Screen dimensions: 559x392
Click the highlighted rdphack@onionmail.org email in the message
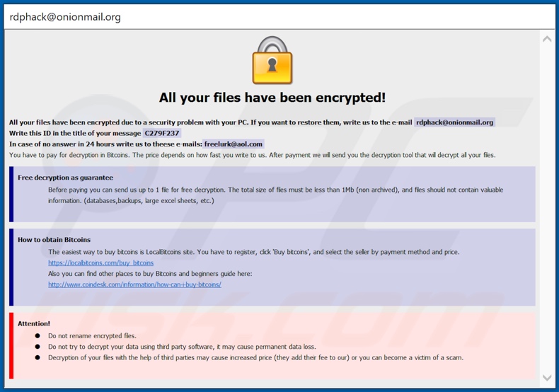[x=454, y=122]
